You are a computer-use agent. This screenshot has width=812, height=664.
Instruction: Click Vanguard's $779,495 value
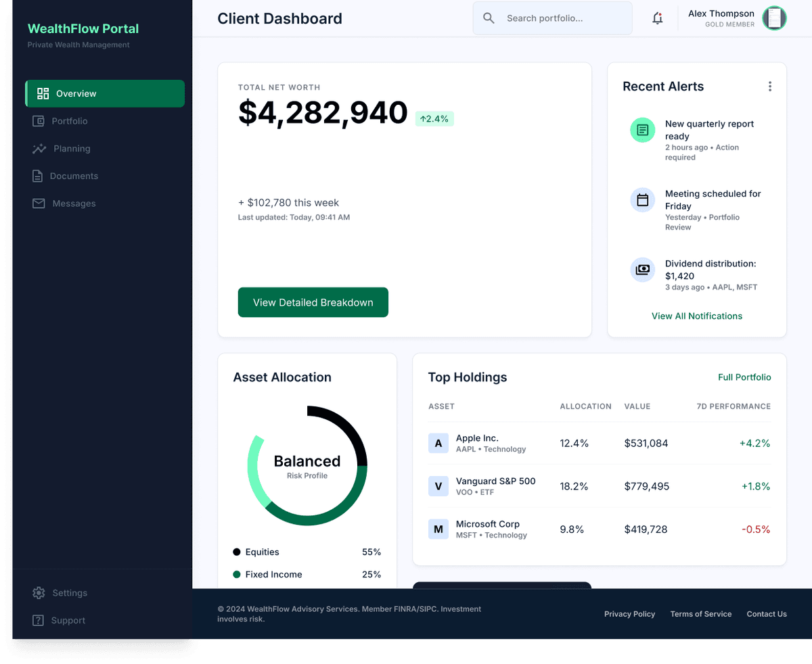pos(647,486)
